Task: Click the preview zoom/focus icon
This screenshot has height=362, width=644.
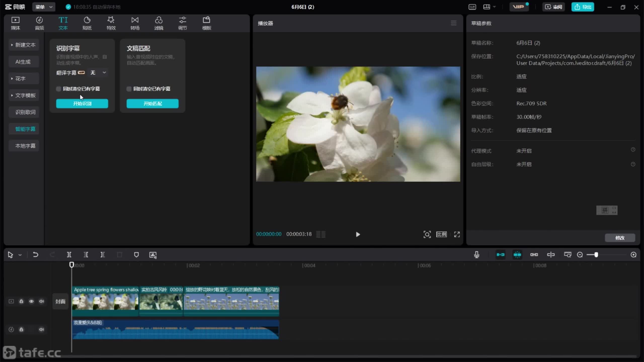Action: click(427, 234)
